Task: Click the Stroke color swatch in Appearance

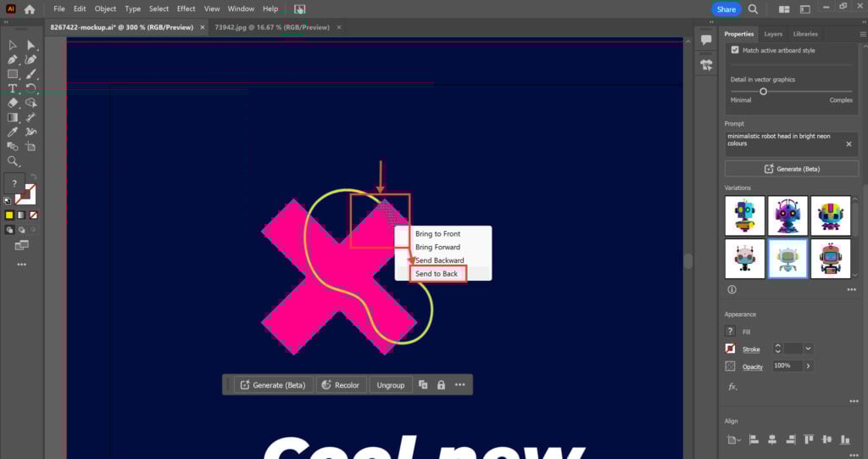Action: point(730,349)
